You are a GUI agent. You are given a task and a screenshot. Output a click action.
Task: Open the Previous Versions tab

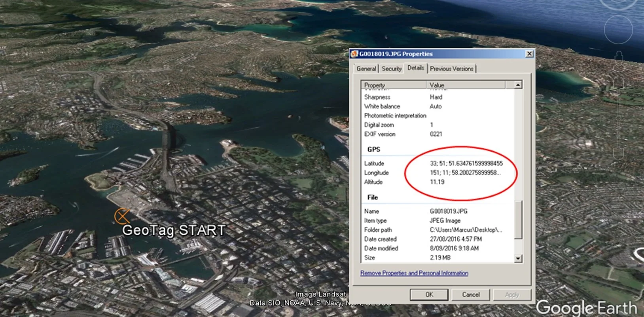452,69
